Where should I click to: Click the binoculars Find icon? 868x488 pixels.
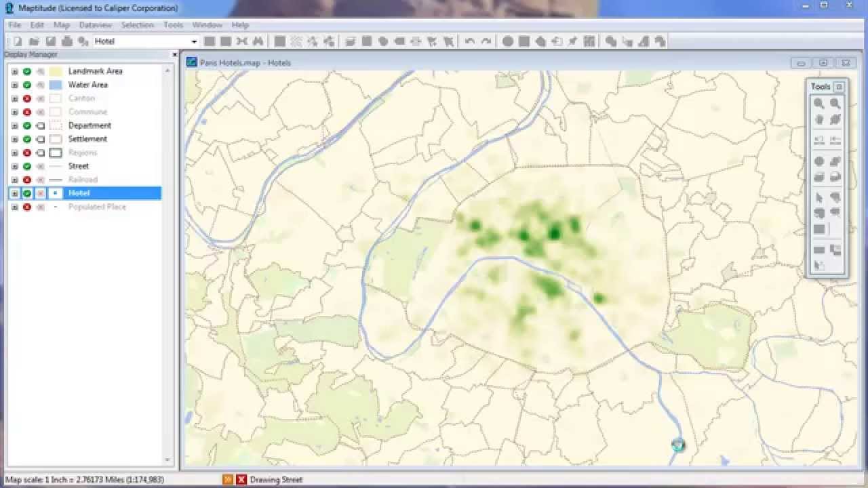click(258, 41)
